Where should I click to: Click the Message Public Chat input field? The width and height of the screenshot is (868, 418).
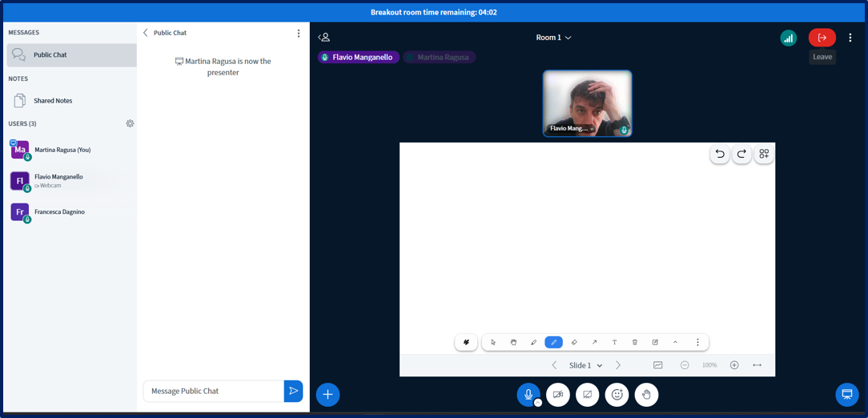213,391
